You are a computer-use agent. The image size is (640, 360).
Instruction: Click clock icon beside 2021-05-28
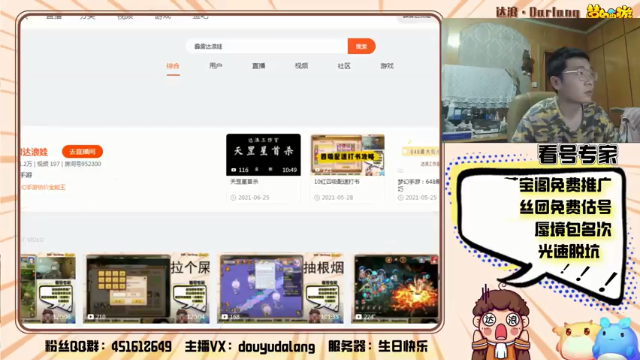coord(317,198)
